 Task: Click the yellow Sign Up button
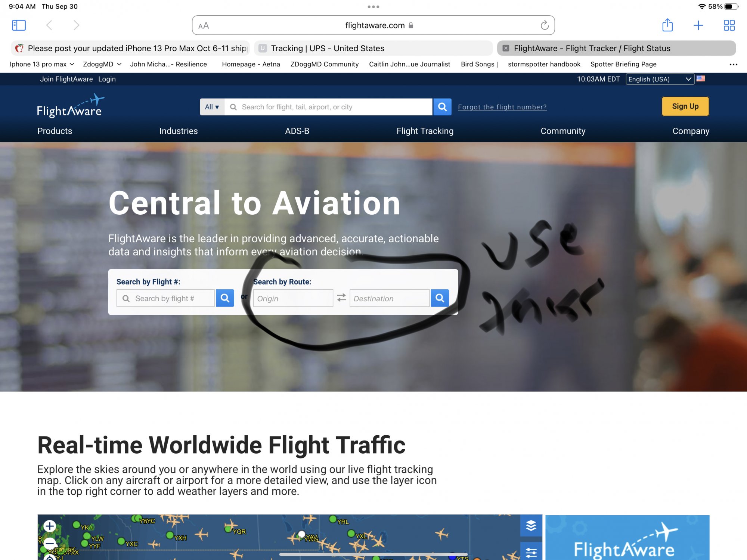pyautogui.click(x=685, y=106)
